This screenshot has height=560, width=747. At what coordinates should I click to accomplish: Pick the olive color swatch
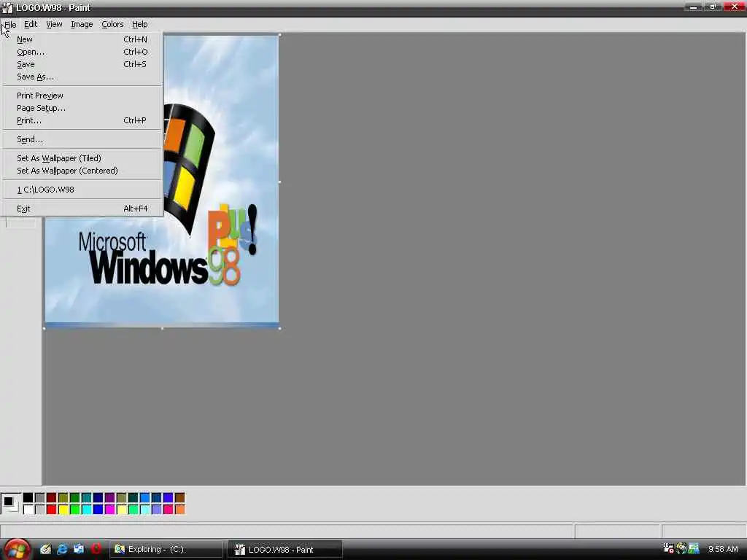click(63, 497)
